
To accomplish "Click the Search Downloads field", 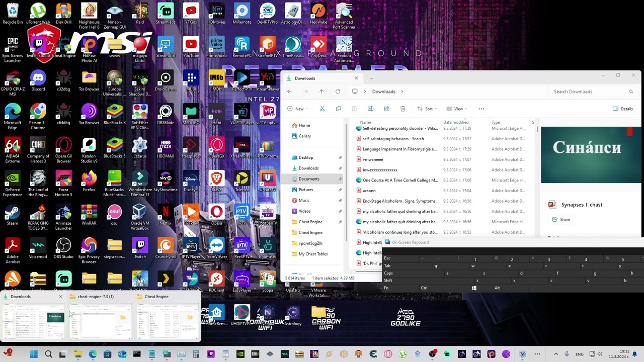I will (593, 92).
